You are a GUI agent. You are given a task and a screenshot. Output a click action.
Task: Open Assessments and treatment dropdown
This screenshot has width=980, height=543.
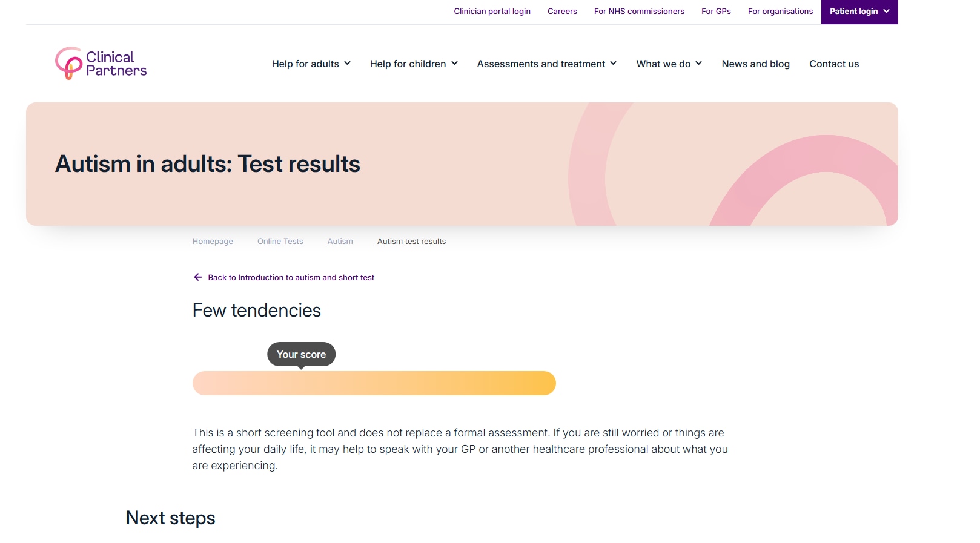click(546, 64)
